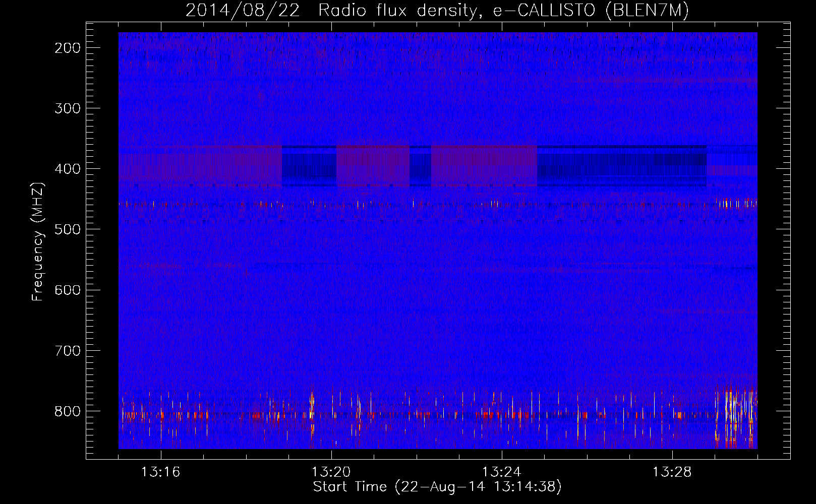This screenshot has width=816, height=504.
Task: Click the plot title 'Radio flux density, e-CALLISTO (BLEN7M)'
Action: pos(503,11)
